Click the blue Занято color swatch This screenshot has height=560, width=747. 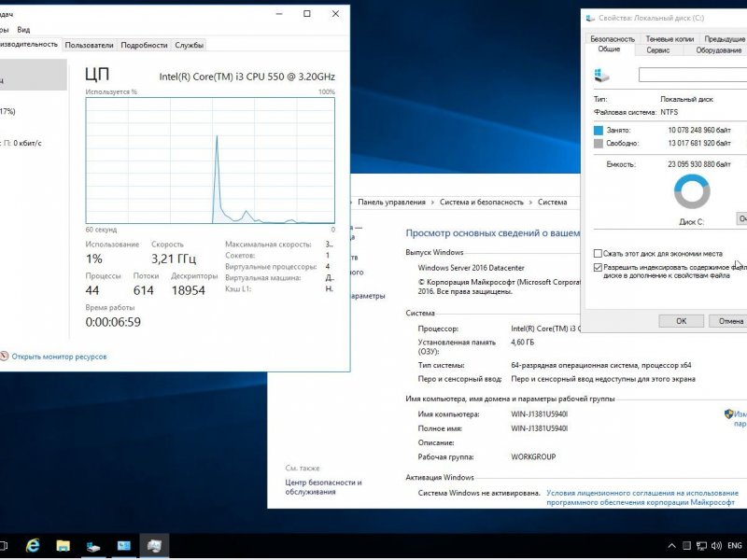pyautogui.click(x=599, y=130)
